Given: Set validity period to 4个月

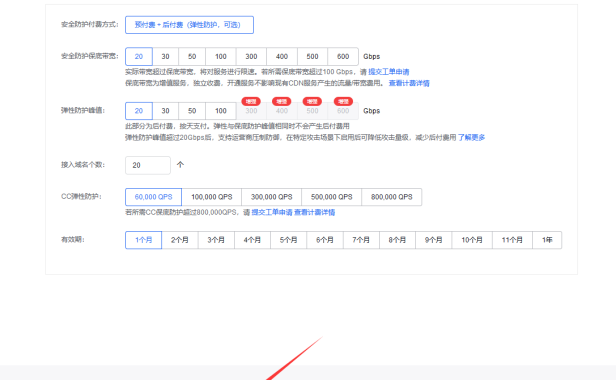Looking at the screenshot, I should pyautogui.click(x=252, y=240).
